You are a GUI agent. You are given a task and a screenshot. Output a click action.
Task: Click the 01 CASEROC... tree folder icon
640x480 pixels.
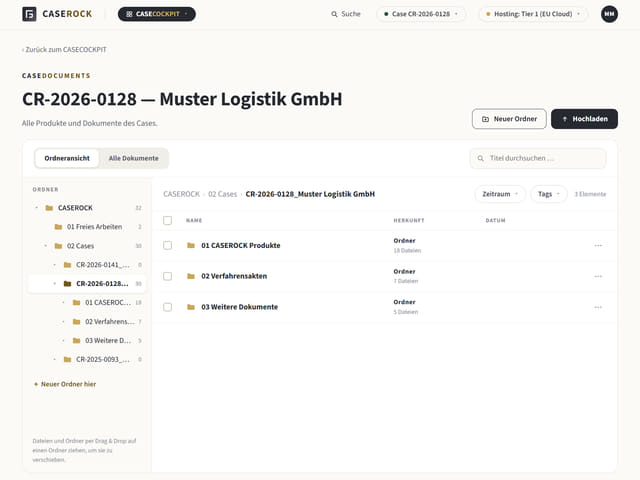pyautogui.click(x=76, y=302)
